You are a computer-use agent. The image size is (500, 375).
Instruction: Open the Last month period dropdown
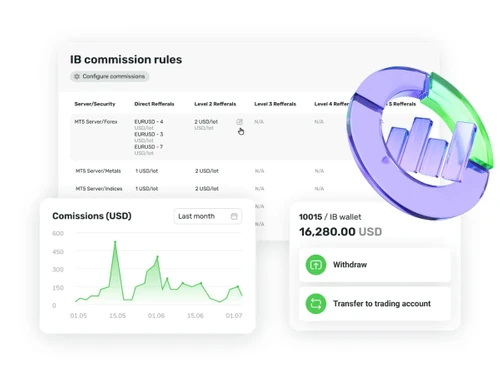208,216
